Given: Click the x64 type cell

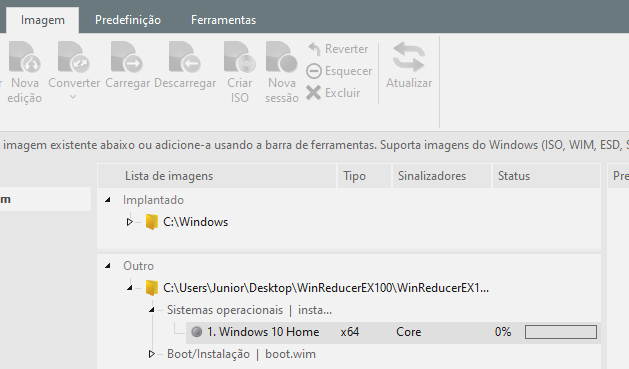Looking at the screenshot, I should (x=350, y=332).
